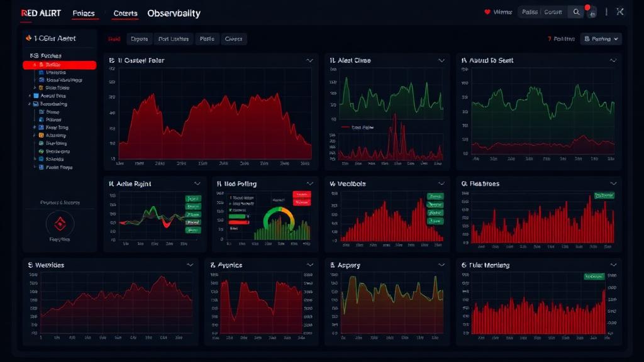
Task: Toggle top red legend chip in Ilod Pofling panel
Action: click(301, 194)
